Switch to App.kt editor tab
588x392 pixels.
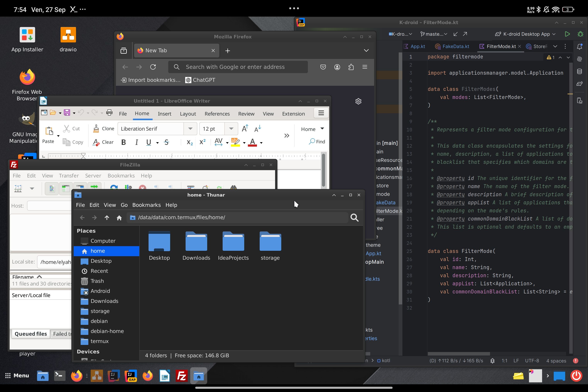tap(414, 46)
